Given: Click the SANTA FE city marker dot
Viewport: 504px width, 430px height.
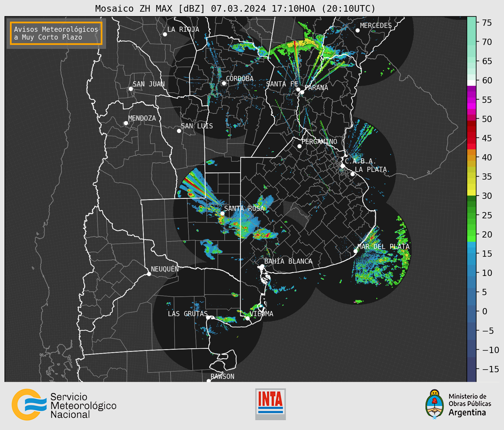Looking at the screenshot, I should pos(298,89).
